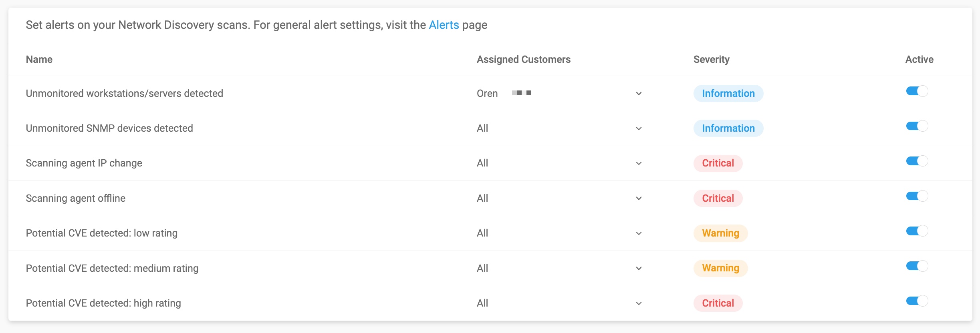Open customers dropdown for Unmonitored SNMP devices
980x333 pixels.
click(639, 128)
